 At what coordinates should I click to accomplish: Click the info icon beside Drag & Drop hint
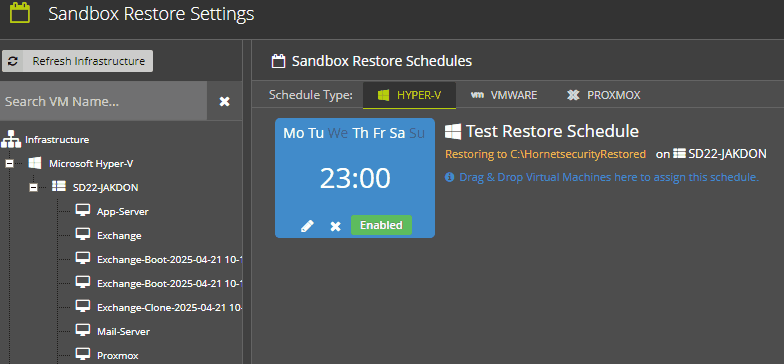[450, 177]
